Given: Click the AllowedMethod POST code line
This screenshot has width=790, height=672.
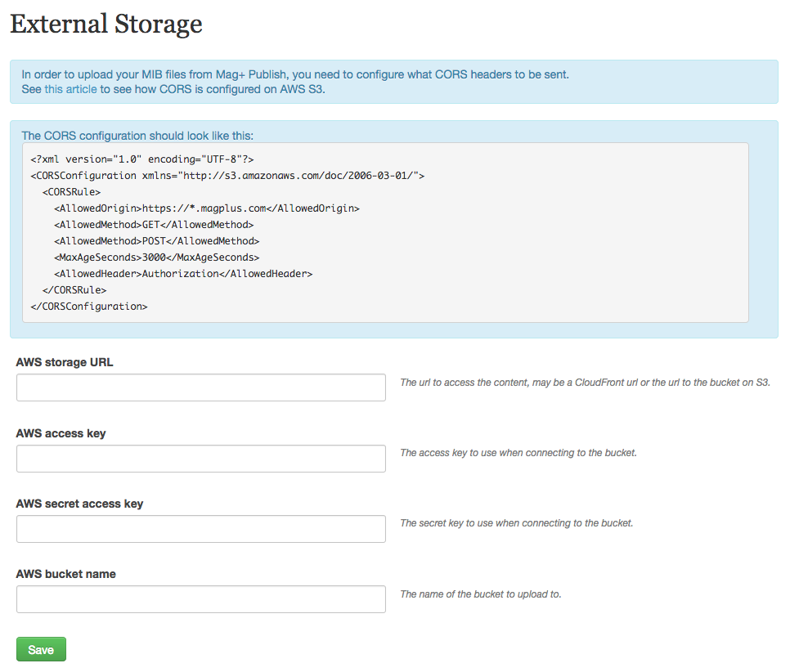Looking at the screenshot, I should click(x=157, y=241).
